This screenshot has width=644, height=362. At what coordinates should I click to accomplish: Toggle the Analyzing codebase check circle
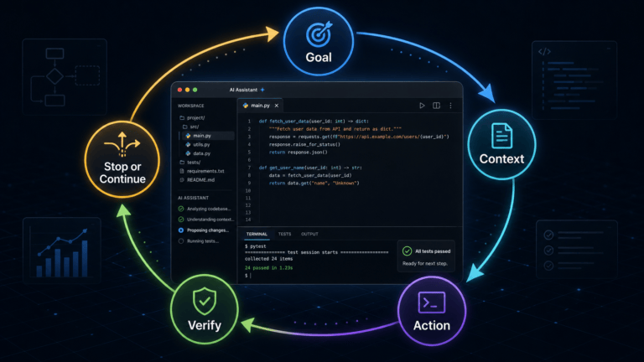point(181,209)
